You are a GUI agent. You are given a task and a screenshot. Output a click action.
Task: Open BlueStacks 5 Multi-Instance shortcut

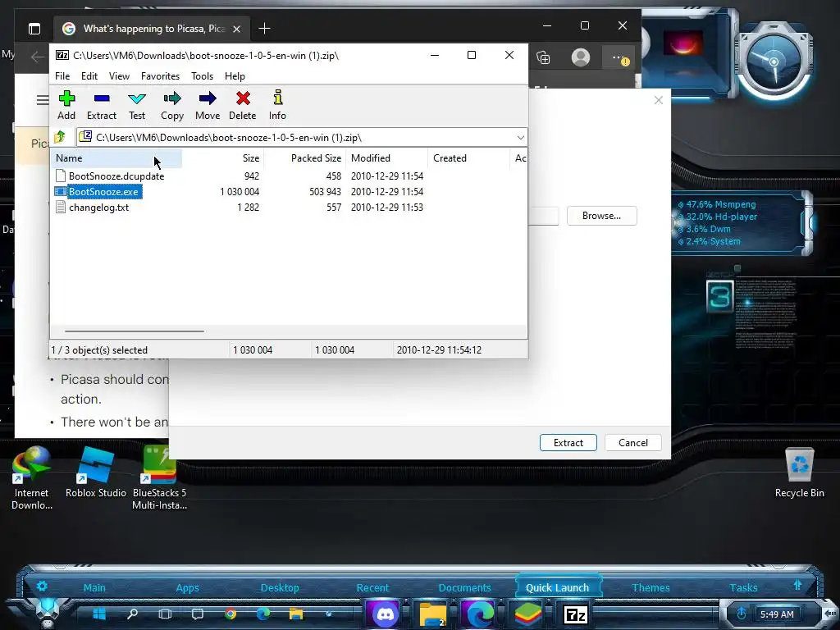159,478
